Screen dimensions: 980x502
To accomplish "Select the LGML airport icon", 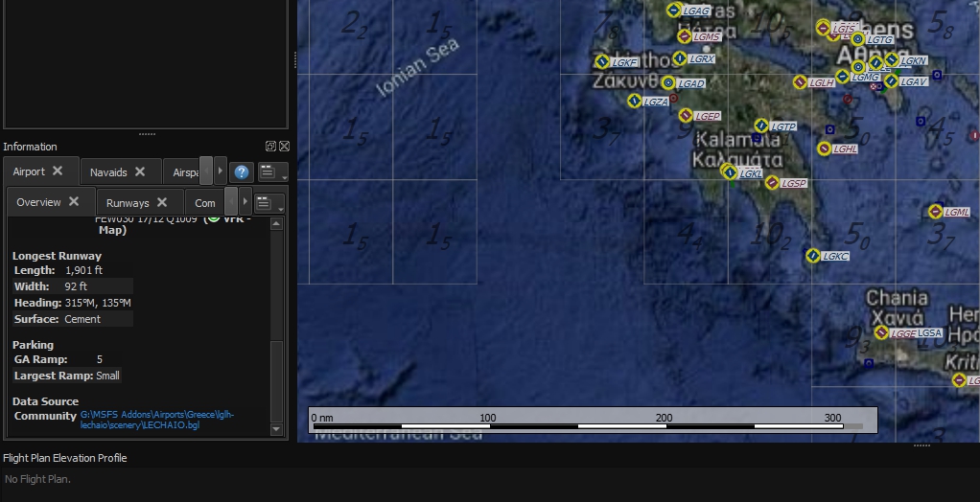I will pos(936,212).
